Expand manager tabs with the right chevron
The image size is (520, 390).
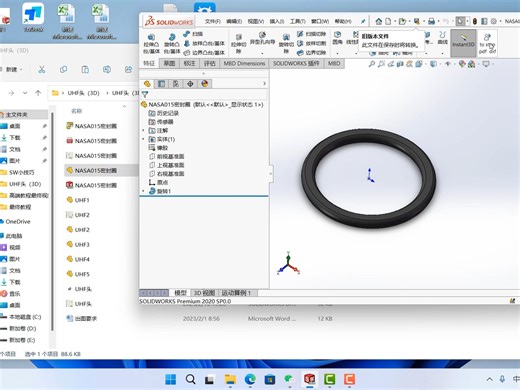point(264,83)
